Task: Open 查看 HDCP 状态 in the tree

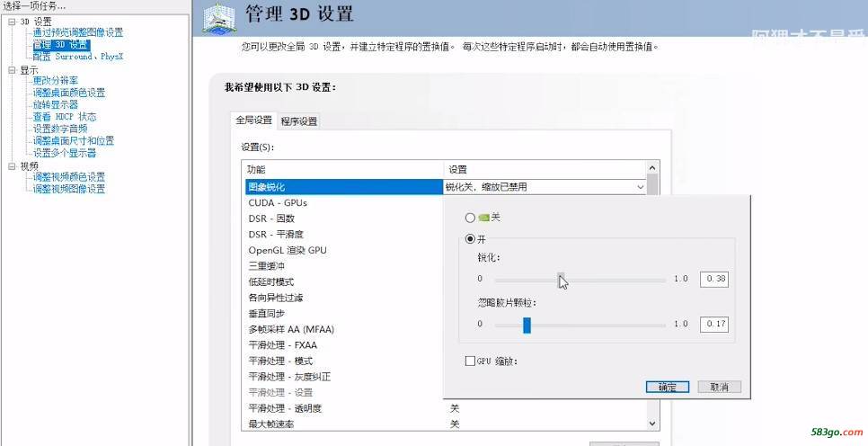Action: [64, 117]
